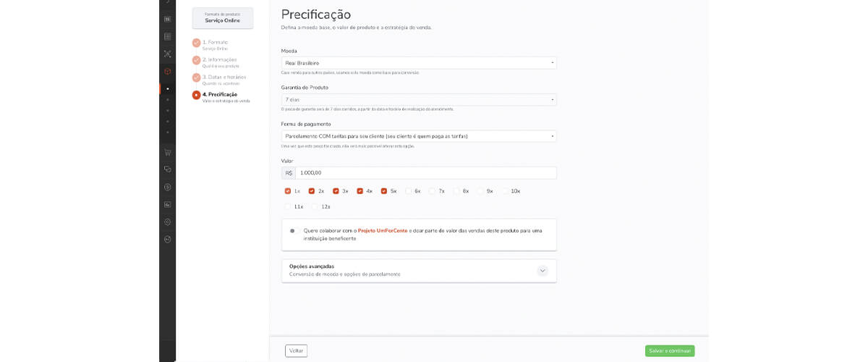Select the orange product box sidebar icon
This screenshot has width=868, height=362.
(167, 72)
